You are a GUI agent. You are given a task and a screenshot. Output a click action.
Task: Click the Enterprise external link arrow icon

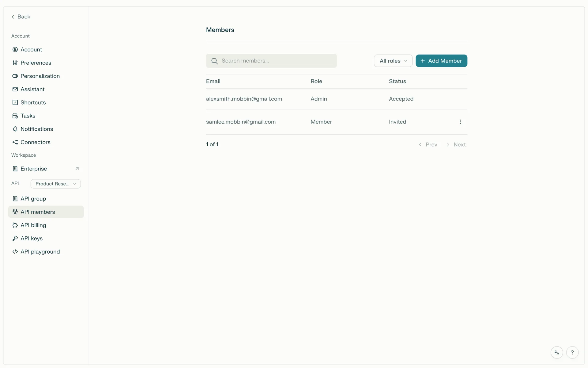[77, 169]
